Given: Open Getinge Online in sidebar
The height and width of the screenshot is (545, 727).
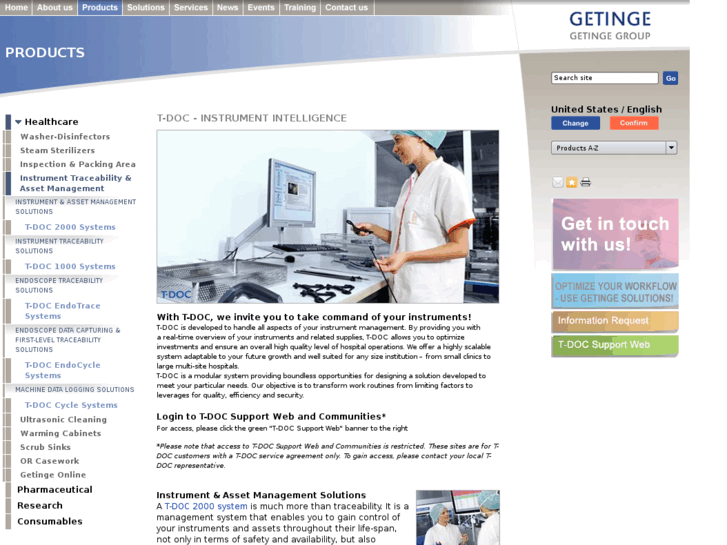Looking at the screenshot, I should (x=53, y=475).
